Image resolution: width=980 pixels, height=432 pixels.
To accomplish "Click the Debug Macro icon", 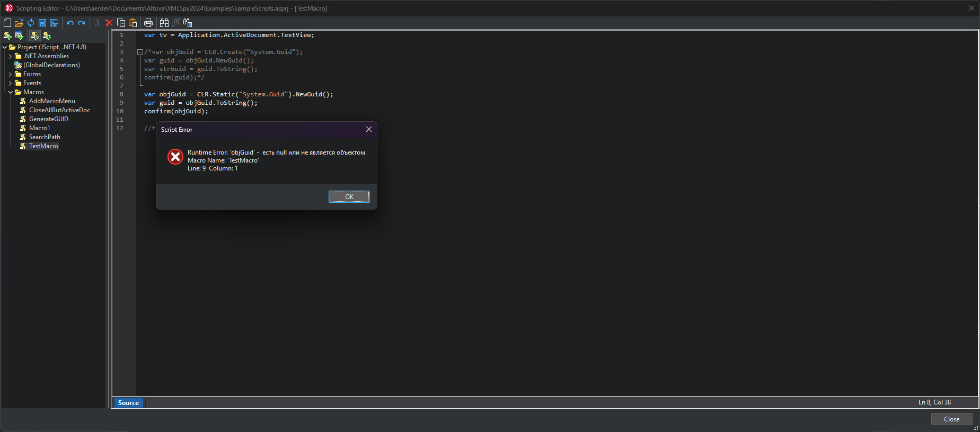I will [47, 35].
